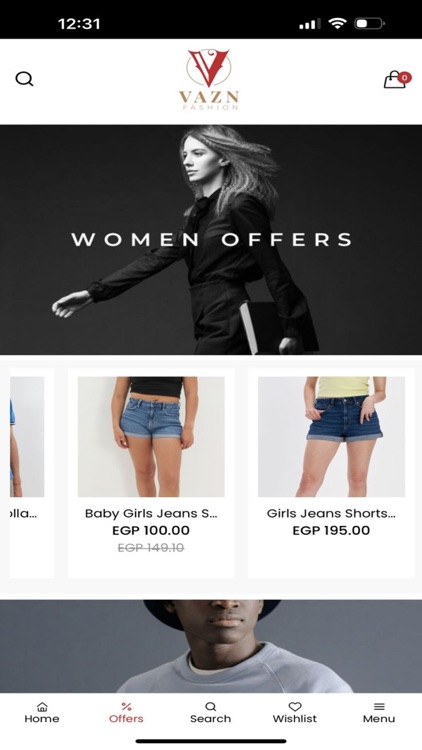Tap the Girls Jeans Shorts... title
Screen dimensions: 422x750
tap(331, 514)
